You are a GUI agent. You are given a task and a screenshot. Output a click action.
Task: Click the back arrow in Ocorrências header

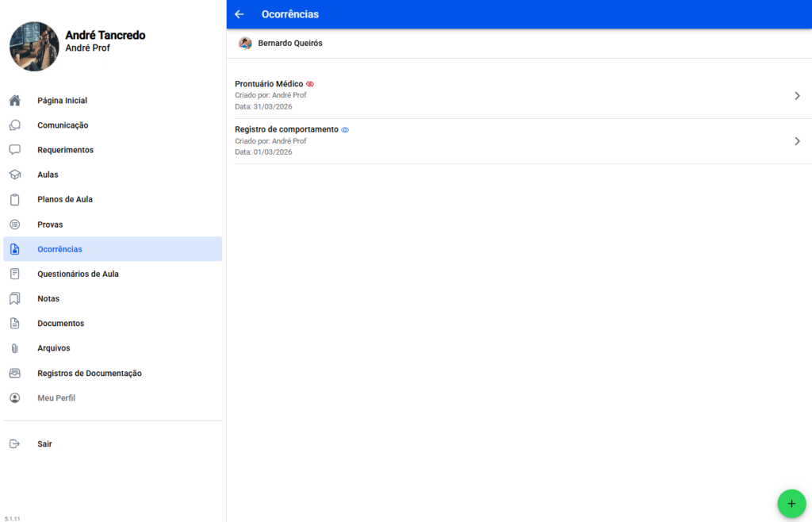[x=239, y=14]
